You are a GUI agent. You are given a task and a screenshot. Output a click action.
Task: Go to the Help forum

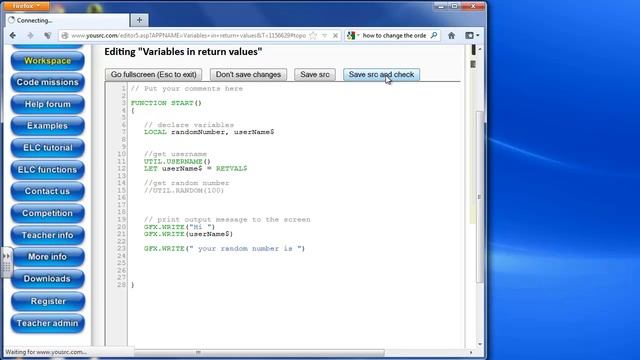(x=47, y=104)
